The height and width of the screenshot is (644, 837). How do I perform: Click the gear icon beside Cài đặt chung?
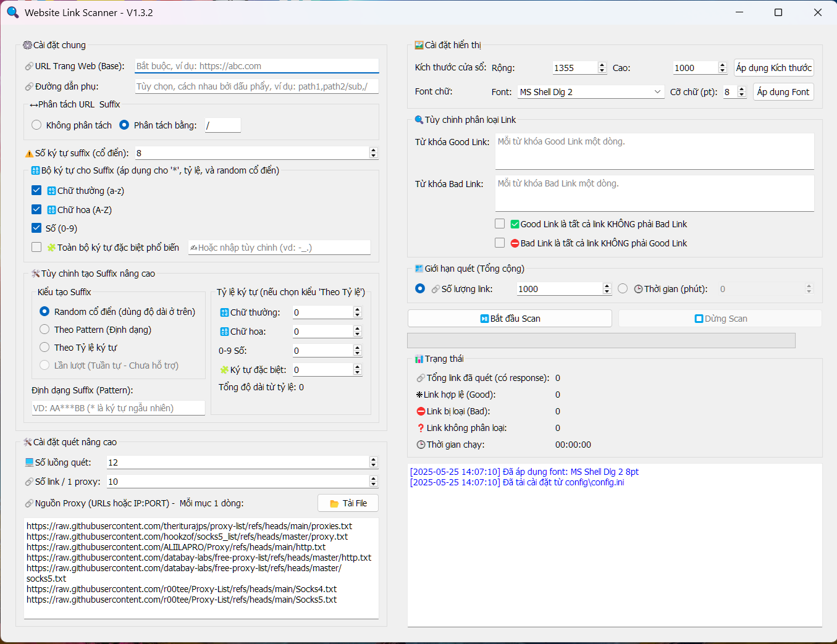click(27, 45)
